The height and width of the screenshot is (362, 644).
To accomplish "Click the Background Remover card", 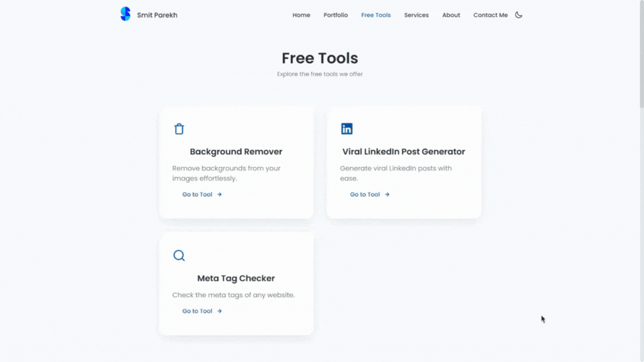I will (236, 162).
